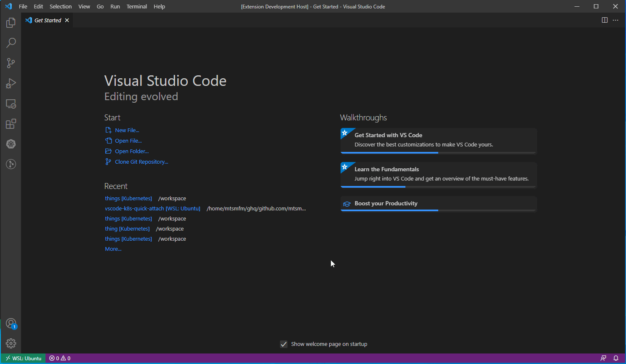Click the VS Code logo in title bar

(8, 6)
